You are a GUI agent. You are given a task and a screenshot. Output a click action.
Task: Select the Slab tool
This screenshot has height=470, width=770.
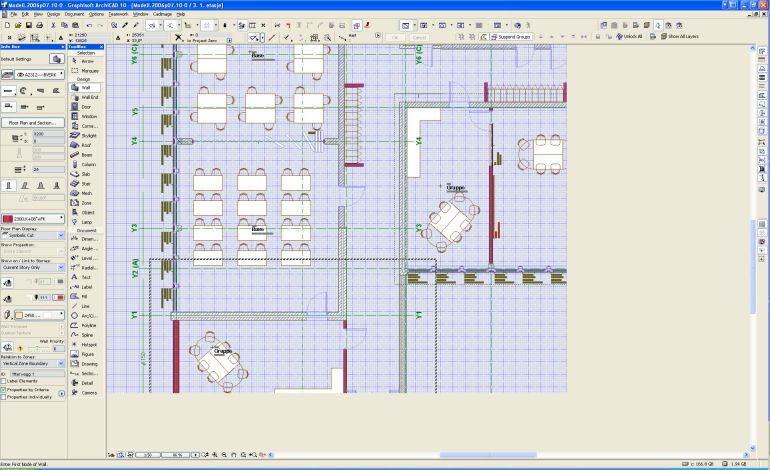coord(86,174)
